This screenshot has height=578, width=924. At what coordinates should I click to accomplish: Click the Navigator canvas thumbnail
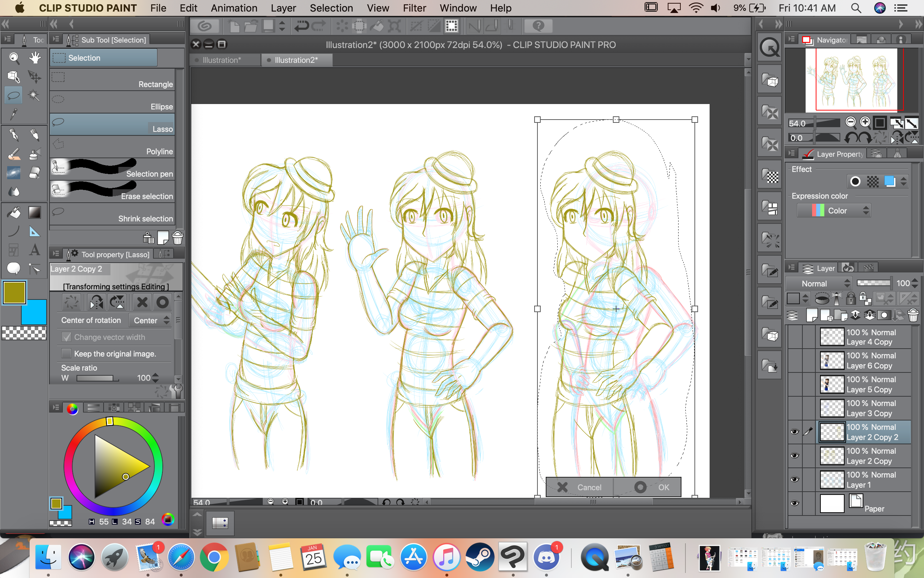(851, 79)
